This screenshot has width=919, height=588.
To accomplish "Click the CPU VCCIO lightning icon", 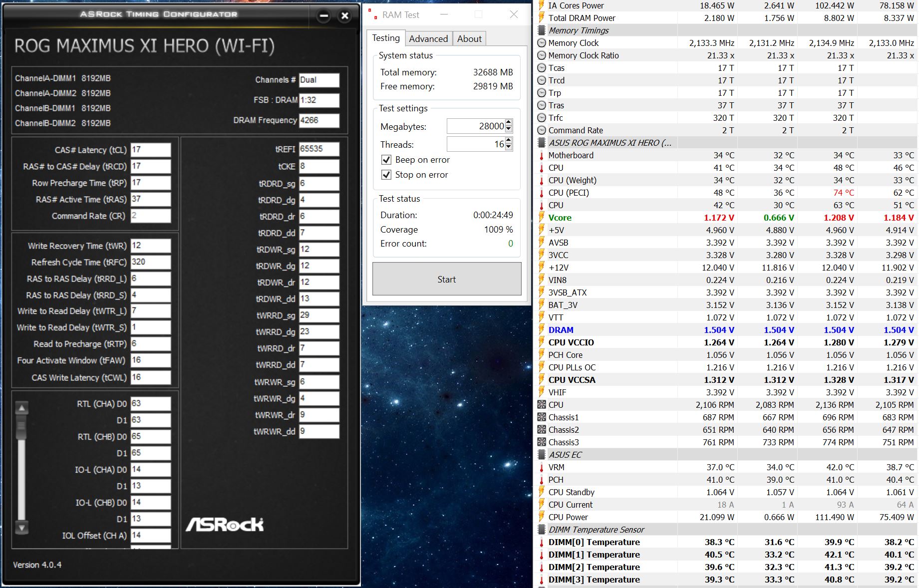I will 542,342.
